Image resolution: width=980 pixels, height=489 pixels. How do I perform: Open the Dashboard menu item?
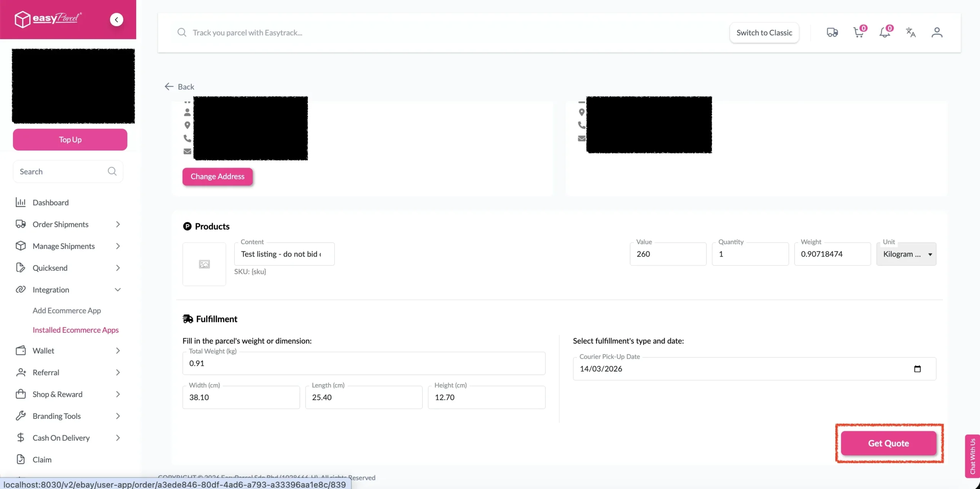click(x=51, y=203)
